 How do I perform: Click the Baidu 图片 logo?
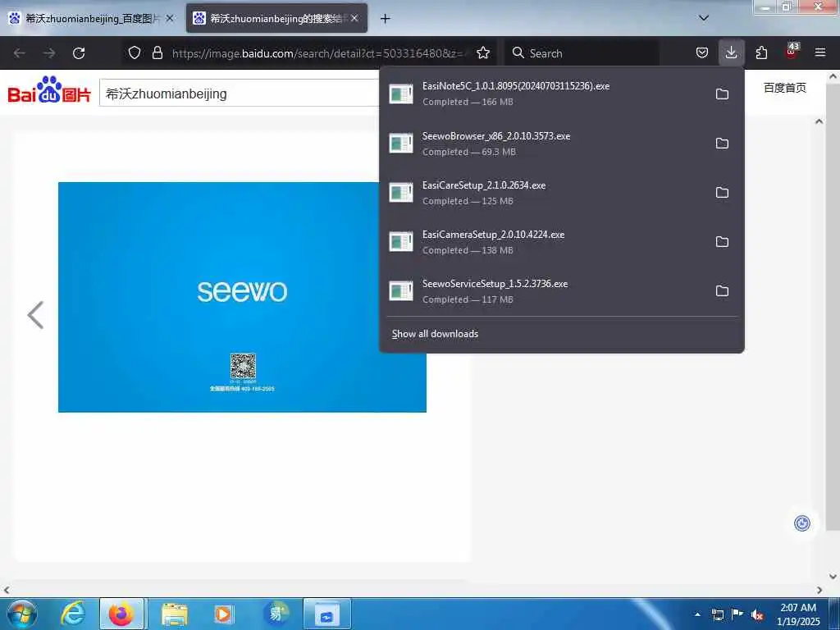coord(49,89)
